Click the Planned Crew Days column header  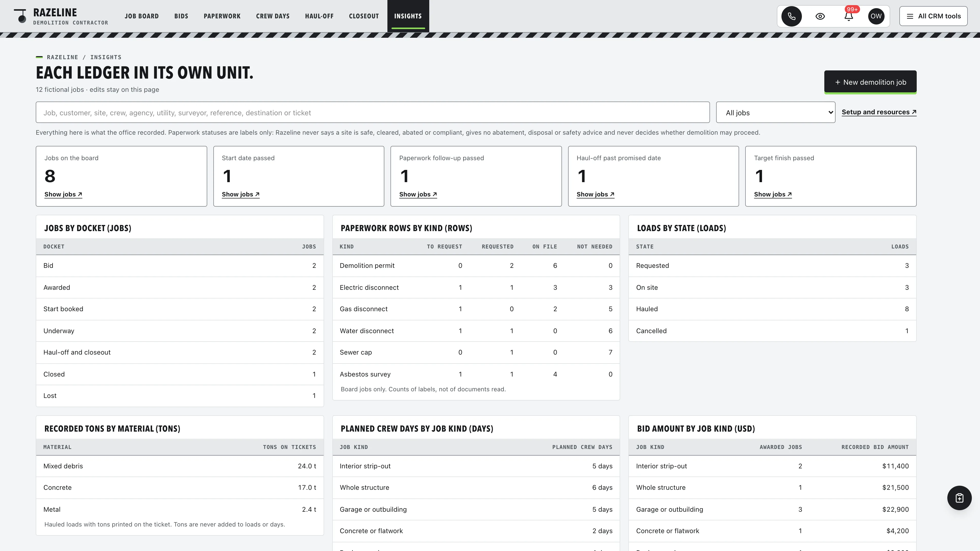click(582, 447)
